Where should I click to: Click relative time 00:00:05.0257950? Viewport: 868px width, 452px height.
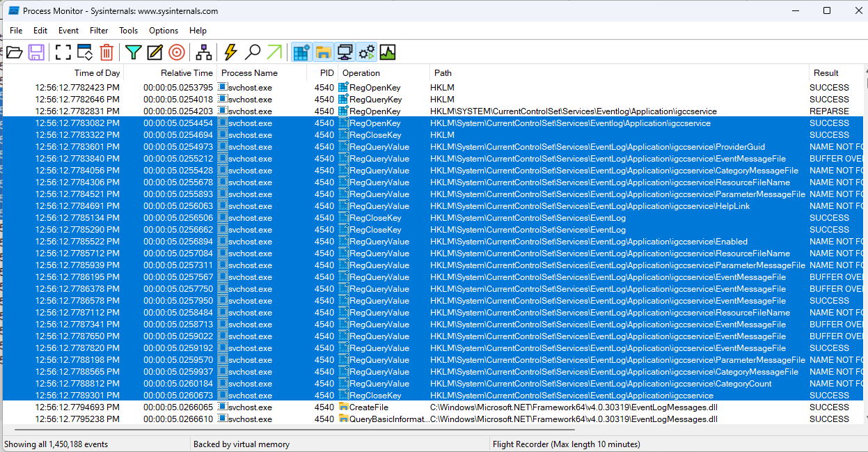178,301
